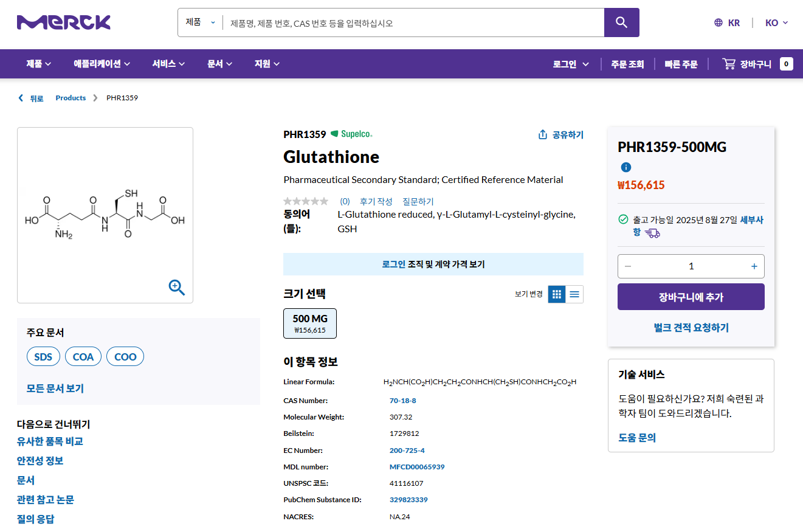Click 벌크 견적 요청하기 link
803x532 pixels.
click(x=691, y=328)
